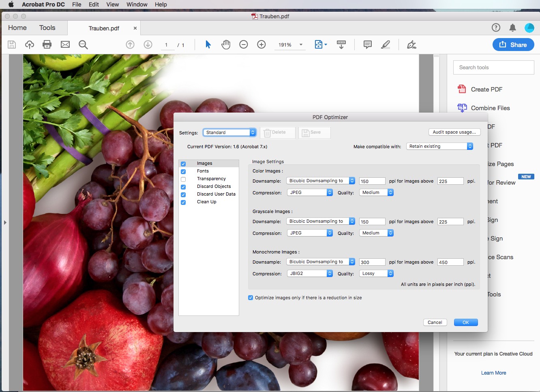
Task: Click the Print file icon
Action: (x=47, y=45)
